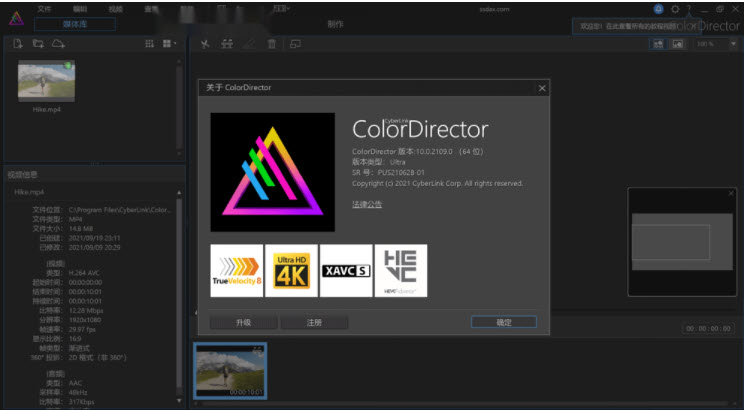744x410 pixels.
Task: Expand the library view options dropdown
Action: click(x=170, y=44)
